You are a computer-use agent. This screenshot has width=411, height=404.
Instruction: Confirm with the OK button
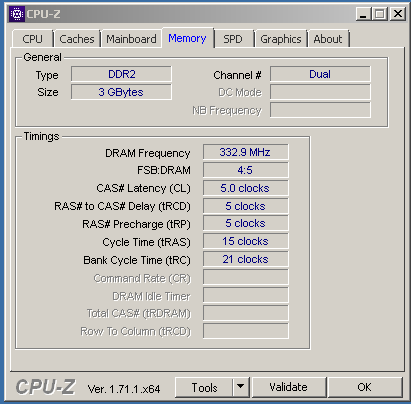click(x=364, y=387)
